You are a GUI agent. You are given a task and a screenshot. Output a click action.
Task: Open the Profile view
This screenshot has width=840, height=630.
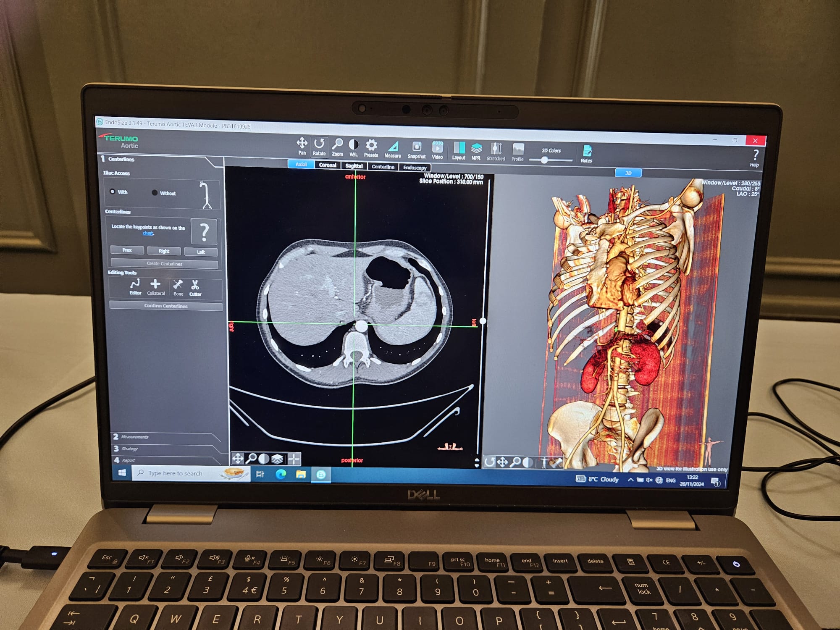click(x=518, y=153)
